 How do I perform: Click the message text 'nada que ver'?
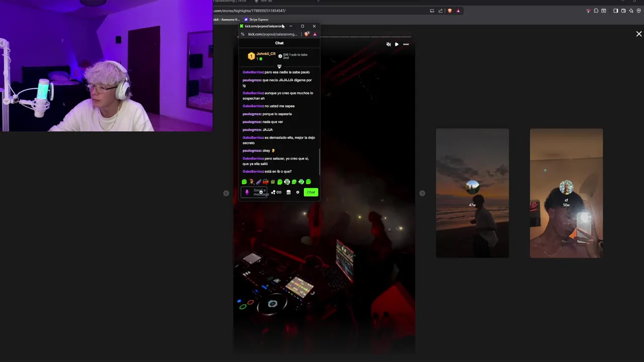pyautogui.click(x=273, y=122)
